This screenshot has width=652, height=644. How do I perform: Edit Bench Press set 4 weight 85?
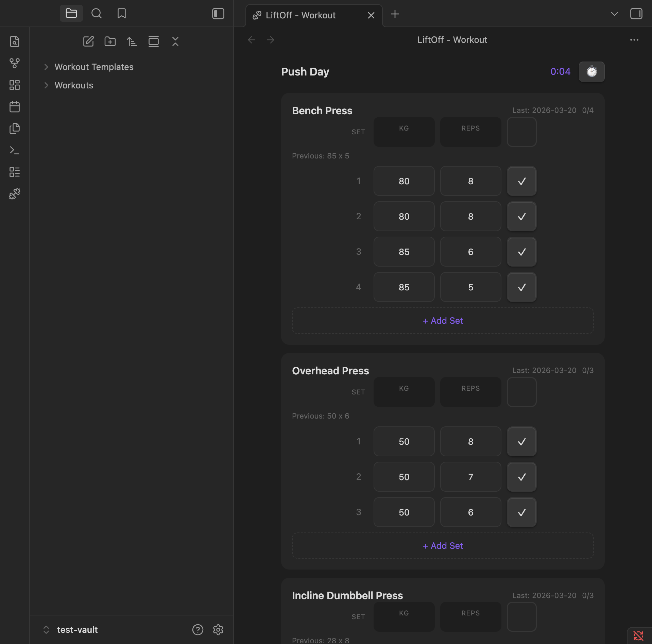404,287
